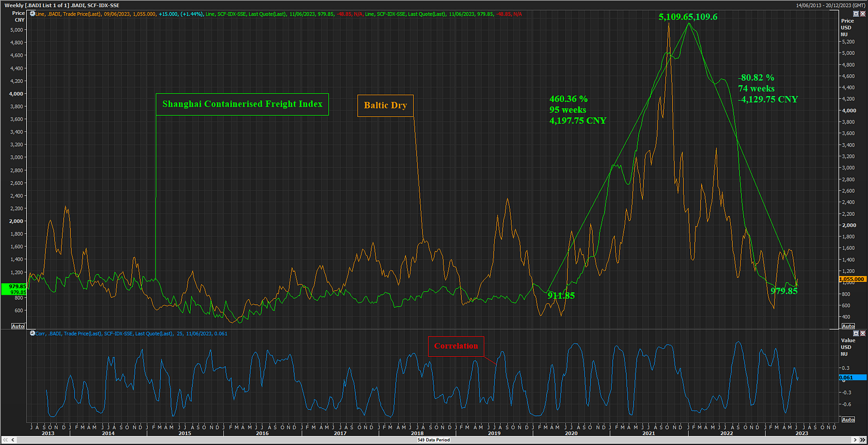868x445 pixels.
Task: Select the Baltic Dry annotation box
Action: click(x=385, y=106)
